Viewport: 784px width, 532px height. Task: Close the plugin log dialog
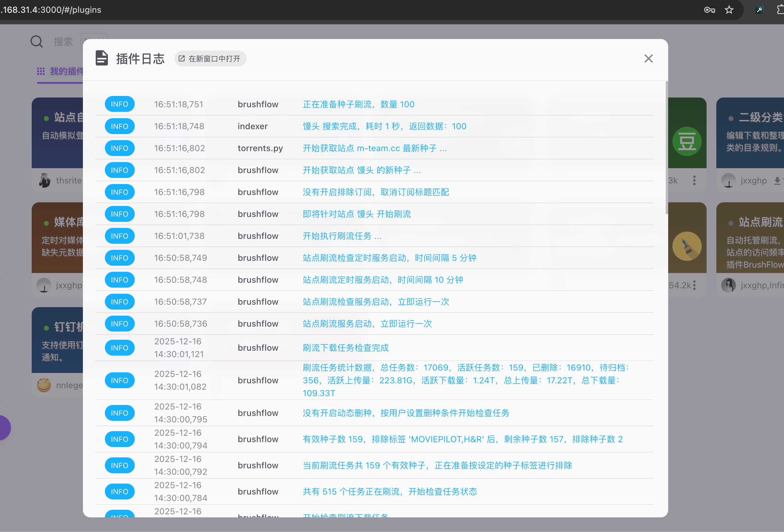pyautogui.click(x=648, y=59)
